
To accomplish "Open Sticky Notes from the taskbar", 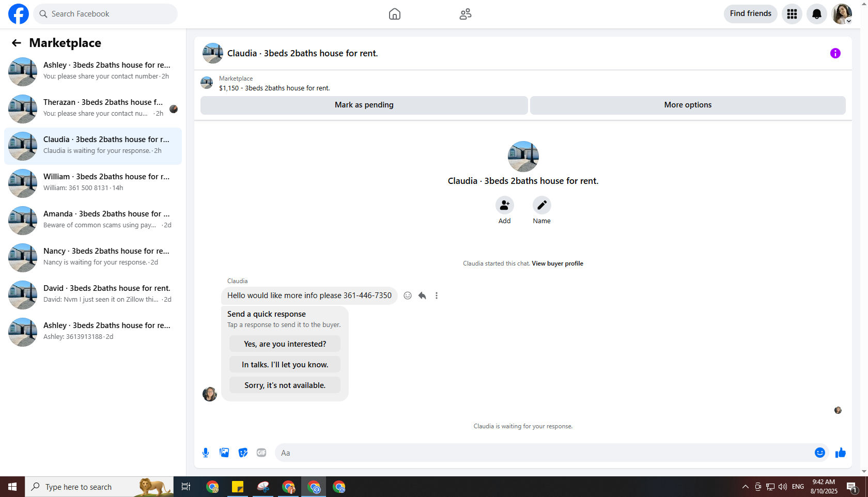I will (238, 487).
